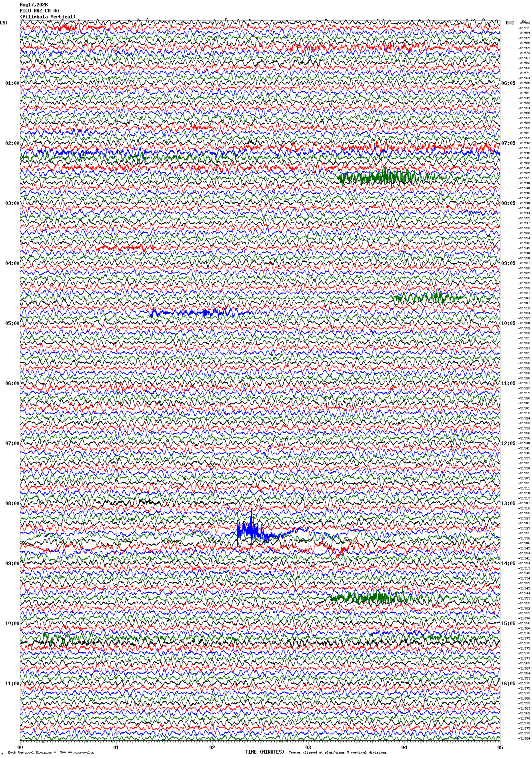Select the 04 minute axis tick label
This screenshot has height=758, width=532.
pos(404,747)
